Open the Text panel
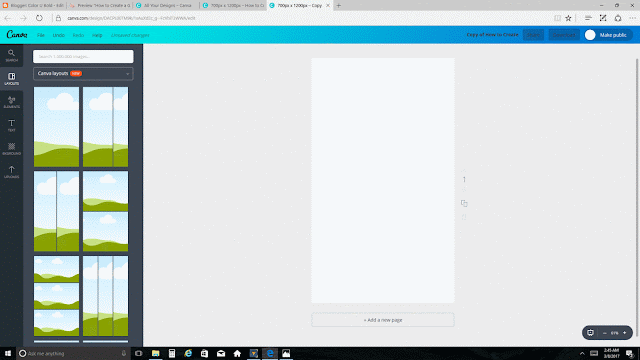The height and width of the screenshot is (360, 640). tap(11, 125)
